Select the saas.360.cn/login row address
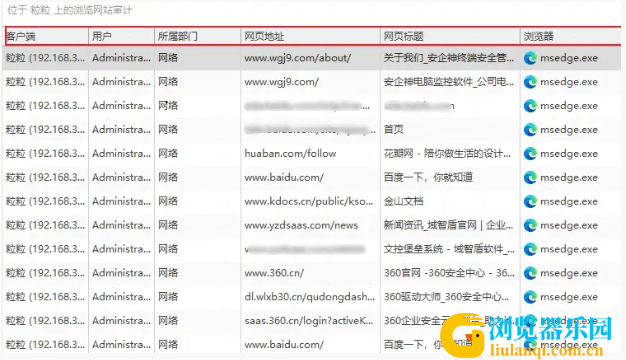626x360 pixels. pyautogui.click(x=309, y=320)
